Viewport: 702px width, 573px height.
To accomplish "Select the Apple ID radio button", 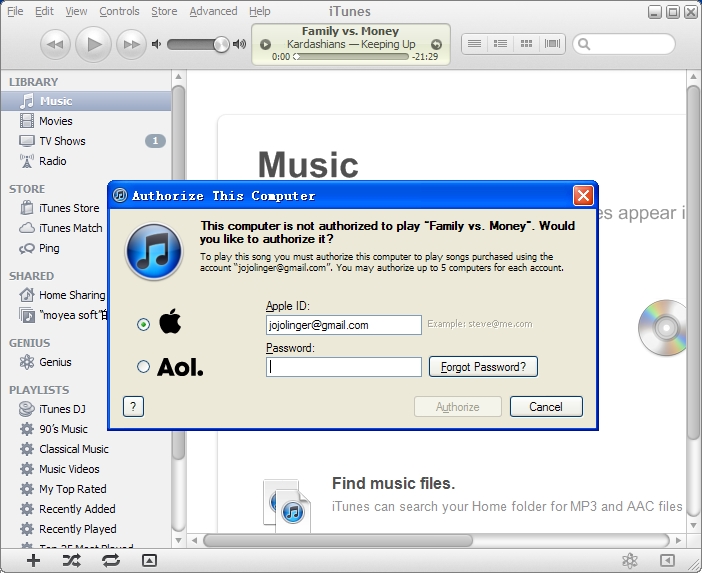I will (144, 324).
